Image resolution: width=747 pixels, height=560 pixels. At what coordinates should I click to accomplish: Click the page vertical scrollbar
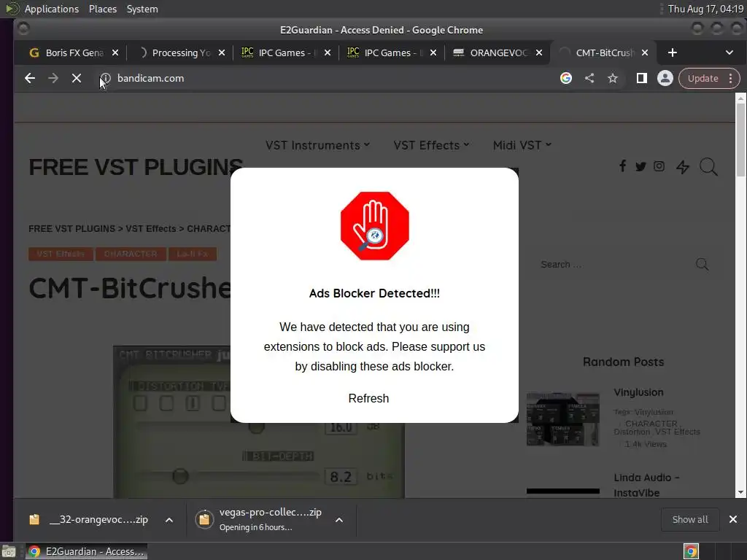[x=740, y=141]
